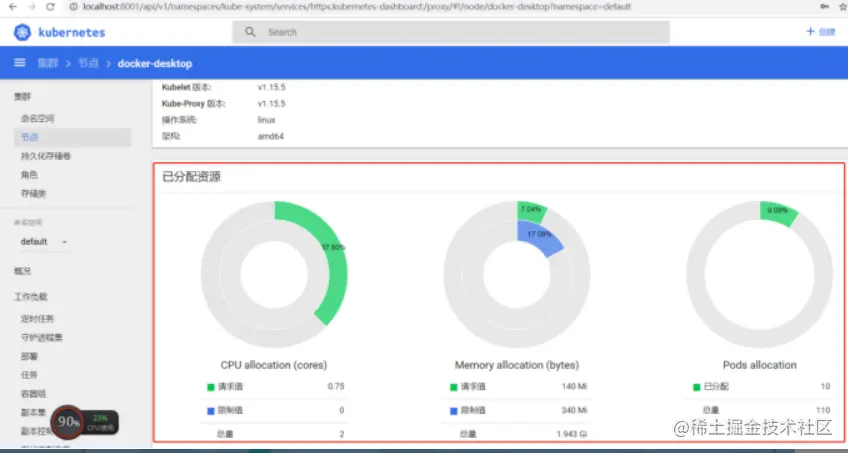The height and width of the screenshot is (453, 848).
Task: Click the memory total value 1.943 Gi
Action: coord(571,434)
